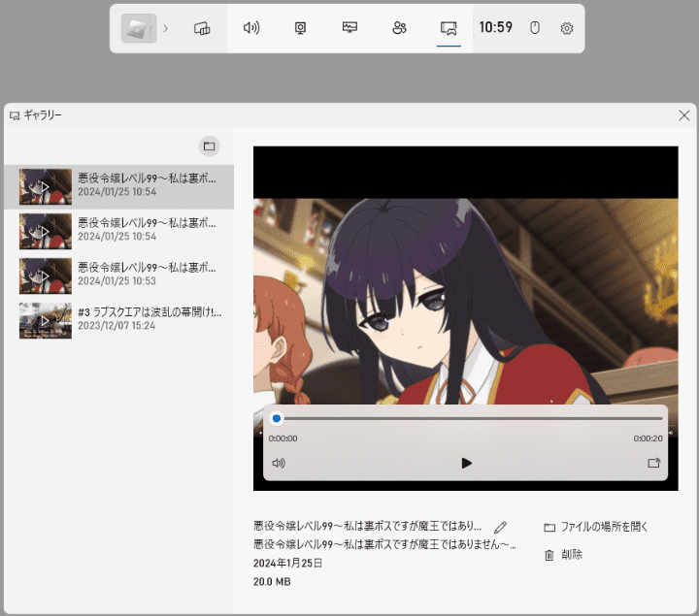Screen dimensions: 699x616
Task: Open the Performance monitor widget icon
Action: pyautogui.click(x=349, y=28)
